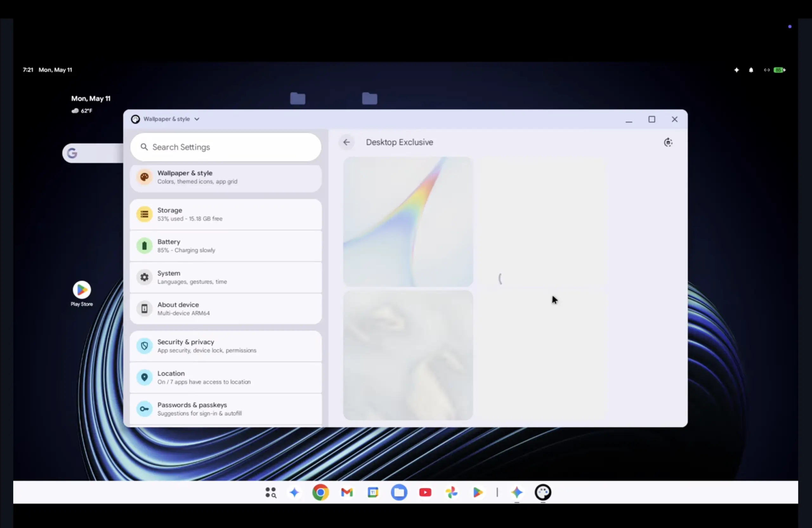Select Wallpaper & style palette icon in the taskbar
This screenshot has height=528, width=812.
[543, 492]
